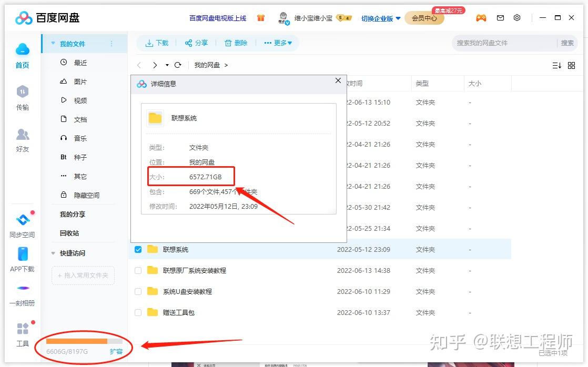
Task: Check the 系统U盘安装教程 checkbox
Action: tap(138, 291)
